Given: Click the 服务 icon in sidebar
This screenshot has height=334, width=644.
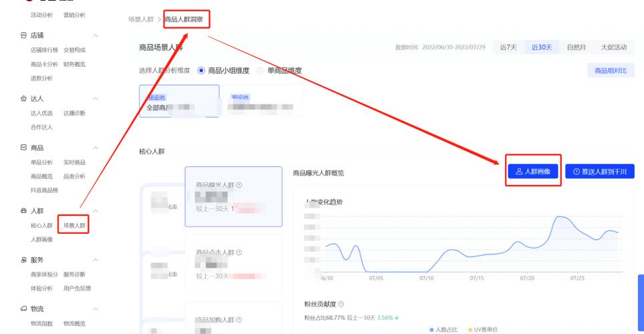Looking at the screenshot, I should coord(24,260).
